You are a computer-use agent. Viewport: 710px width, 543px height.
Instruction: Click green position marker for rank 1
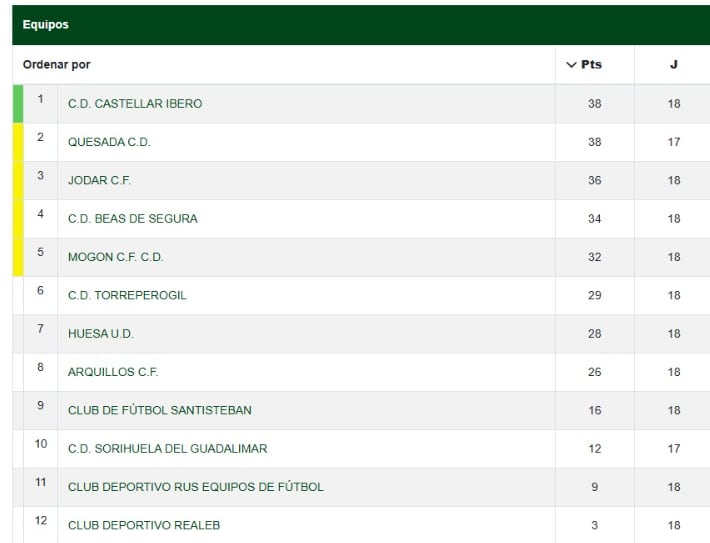[17, 104]
